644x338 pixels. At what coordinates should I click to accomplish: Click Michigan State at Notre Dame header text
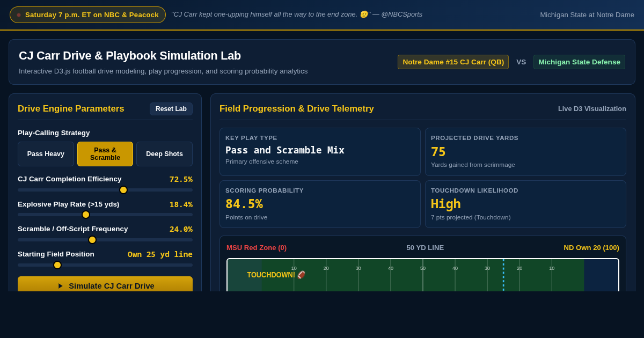[x=587, y=15]
